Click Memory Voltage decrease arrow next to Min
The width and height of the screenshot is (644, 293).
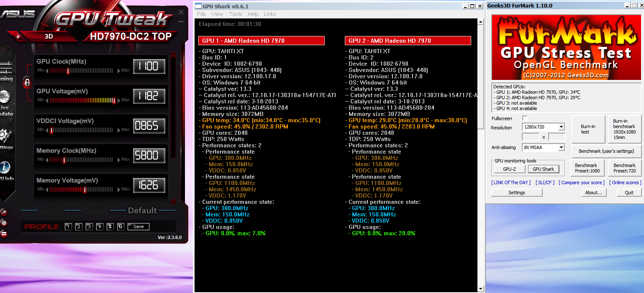point(47,190)
